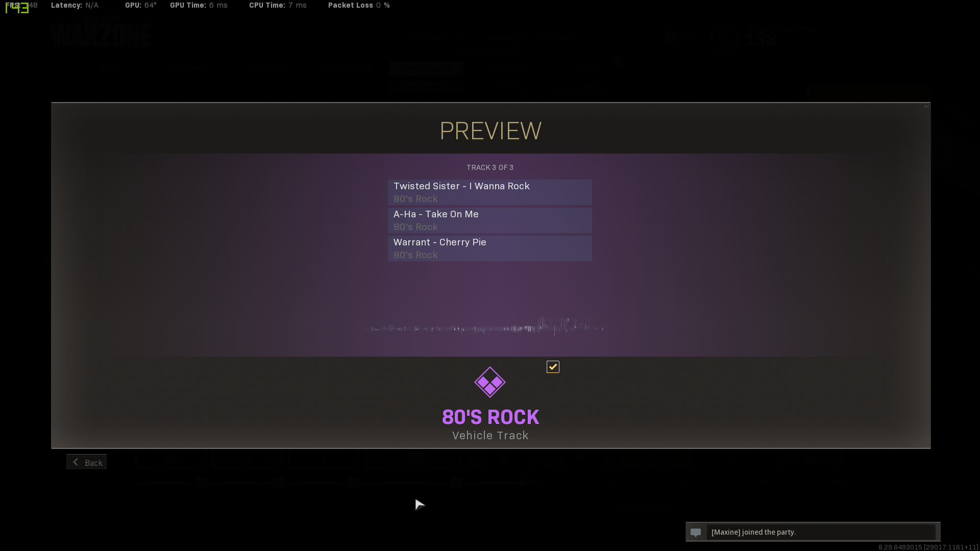
Task: Click the GPU Time 6 ms readout
Action: 199,5
